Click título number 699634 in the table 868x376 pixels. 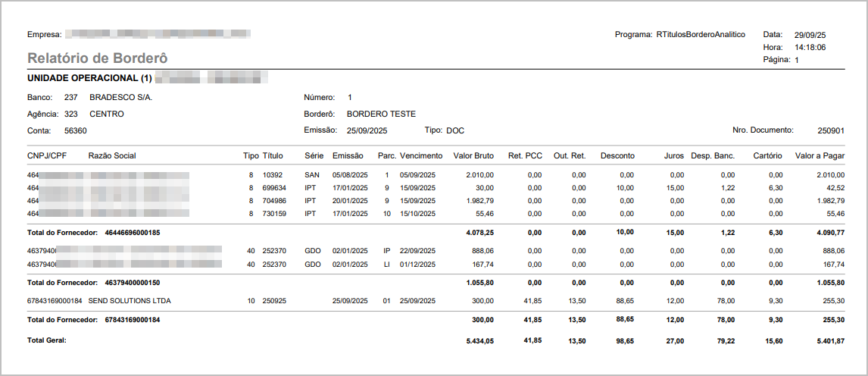(274, 188)
